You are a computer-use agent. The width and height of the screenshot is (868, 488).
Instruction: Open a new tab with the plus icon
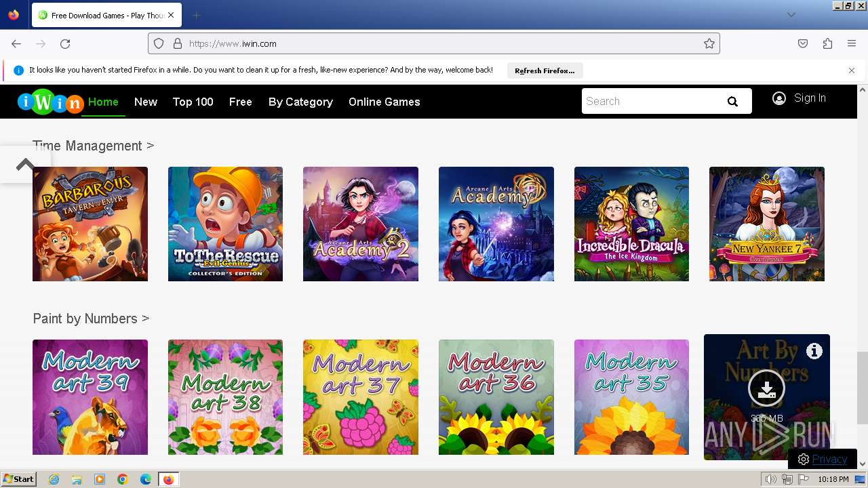(196, 15)
